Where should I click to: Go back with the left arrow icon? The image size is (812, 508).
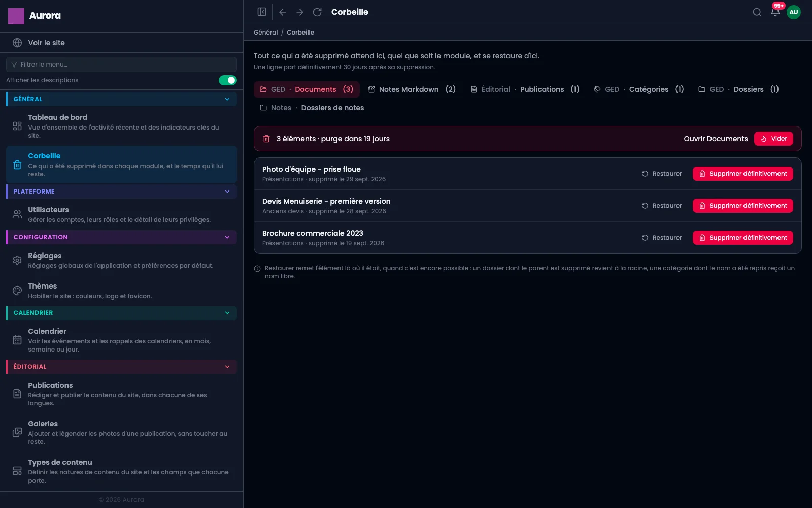click(283, 12)
